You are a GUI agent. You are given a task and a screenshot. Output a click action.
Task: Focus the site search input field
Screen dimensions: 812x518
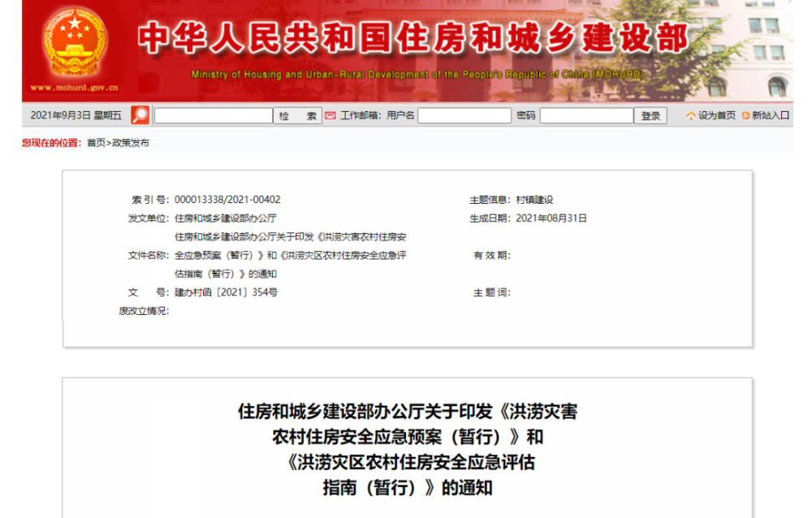[x=214, y=115]
